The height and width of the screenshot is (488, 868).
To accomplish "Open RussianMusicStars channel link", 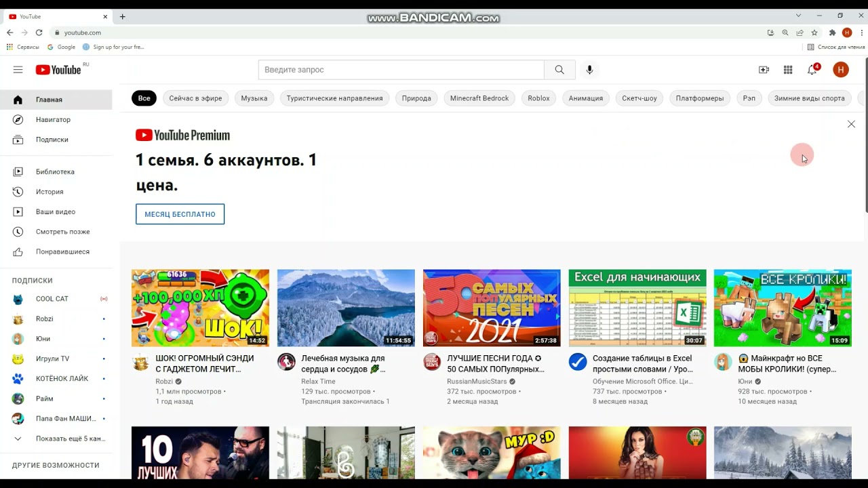I will pyautogui.click(x=477, y=382).
